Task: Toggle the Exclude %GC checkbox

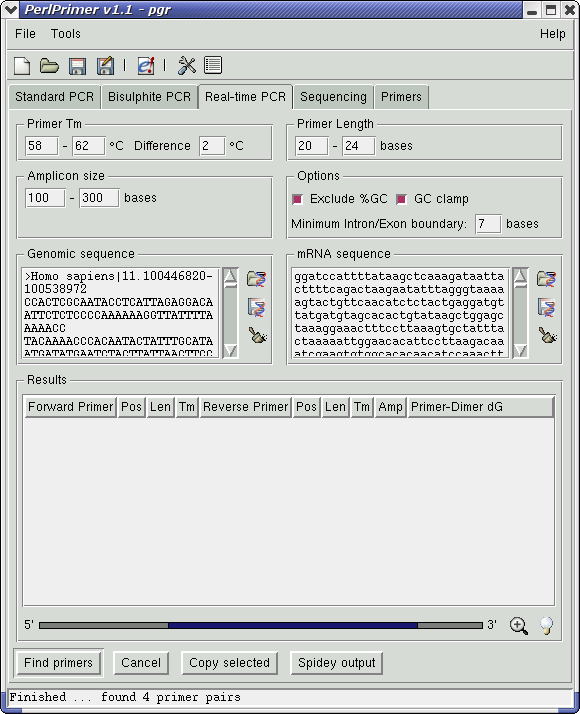Action: pyautogui.click(x=298, y=199)
